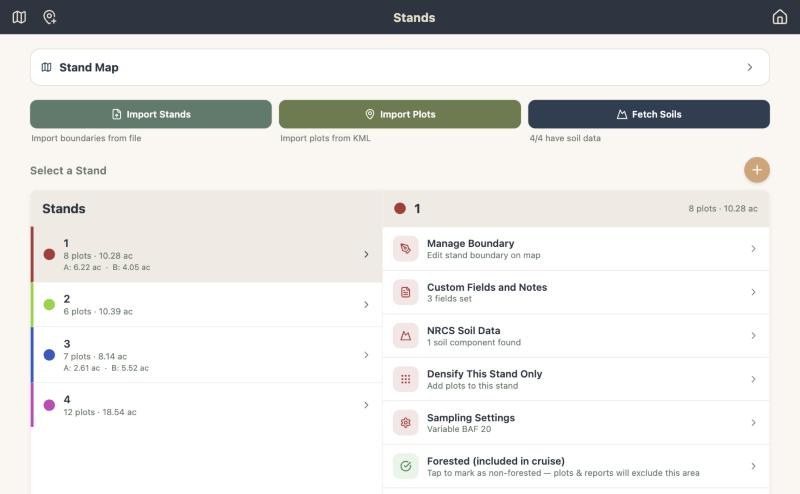Click "1 soil component found" text

coord(474,342)
